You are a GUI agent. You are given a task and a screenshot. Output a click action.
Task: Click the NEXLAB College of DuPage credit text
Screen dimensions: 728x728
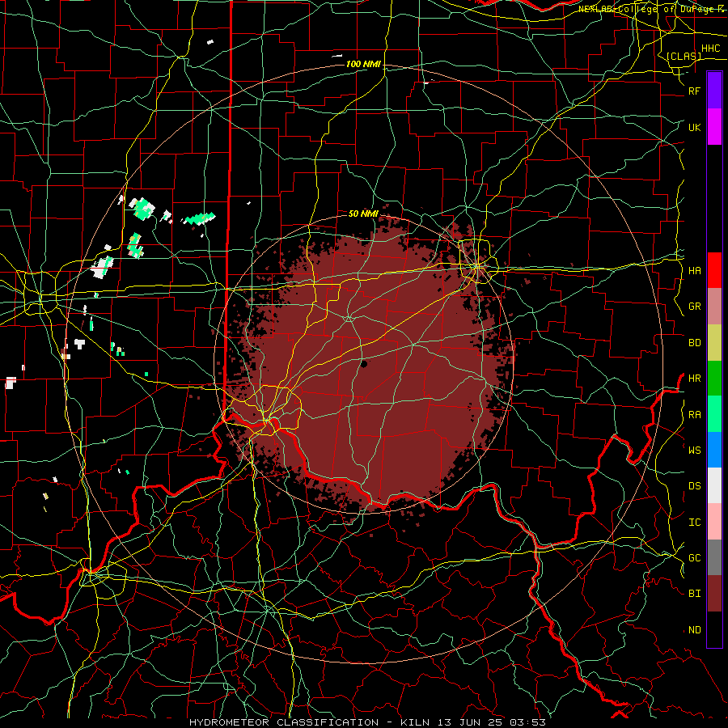point(651,9)
